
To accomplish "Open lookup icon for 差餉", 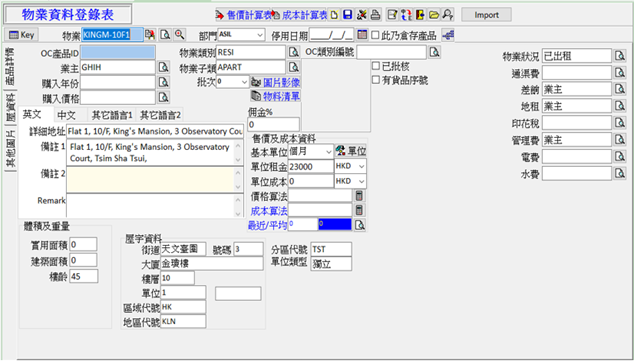I will [620, 89].
